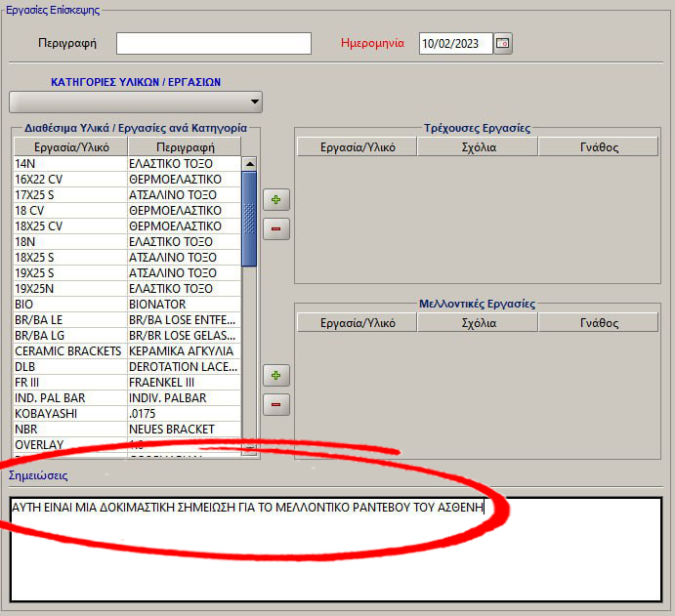Select the KOBAYASHI item in list
Image resolution: width=675 pixels, height=616 pixels.
tap(68, 413)
